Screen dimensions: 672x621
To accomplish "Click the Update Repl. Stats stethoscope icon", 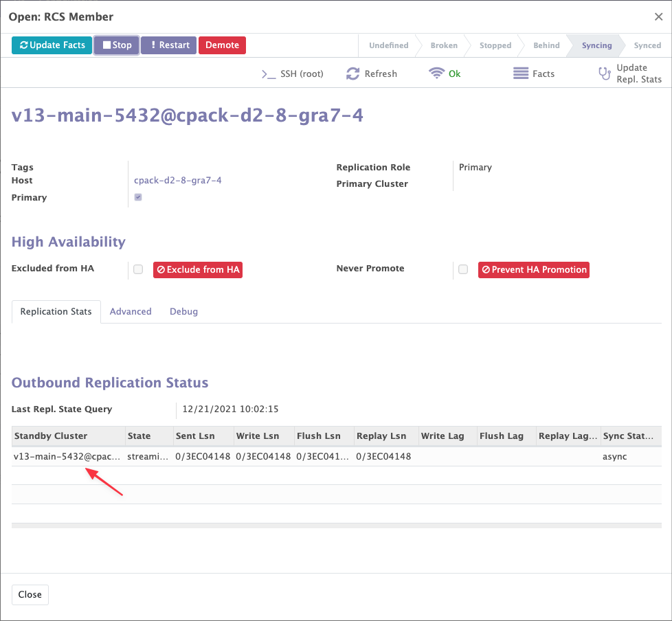I will pos(605,74).
